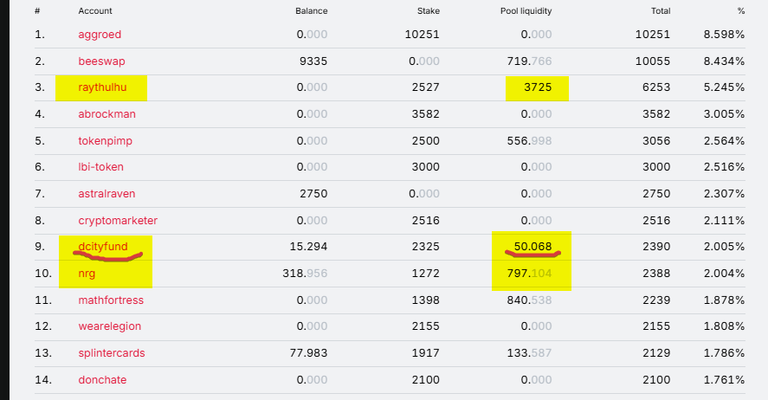The image size is (768, 400).
Task: Open the donchate account link
Action: click(x=102, y=380)
